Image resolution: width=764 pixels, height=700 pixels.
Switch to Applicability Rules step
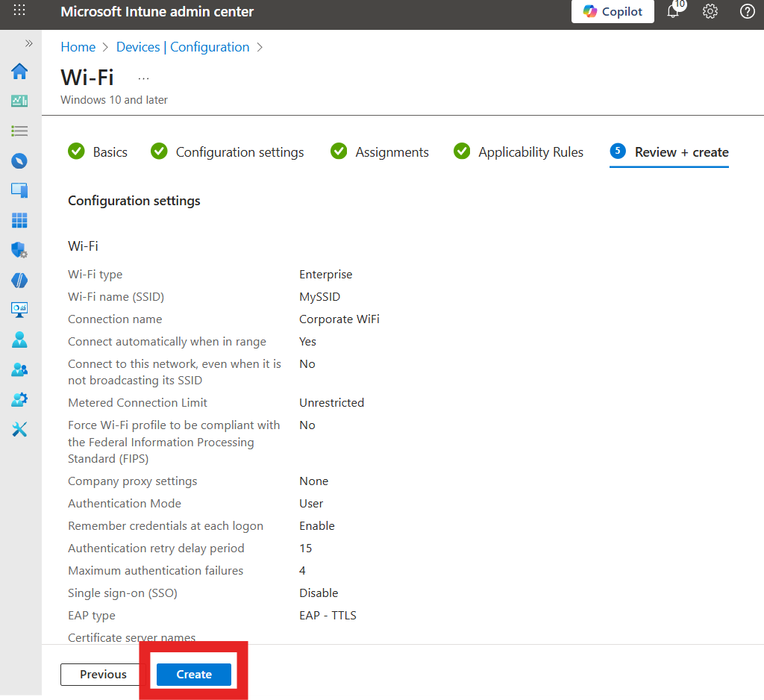click(518, 151)
